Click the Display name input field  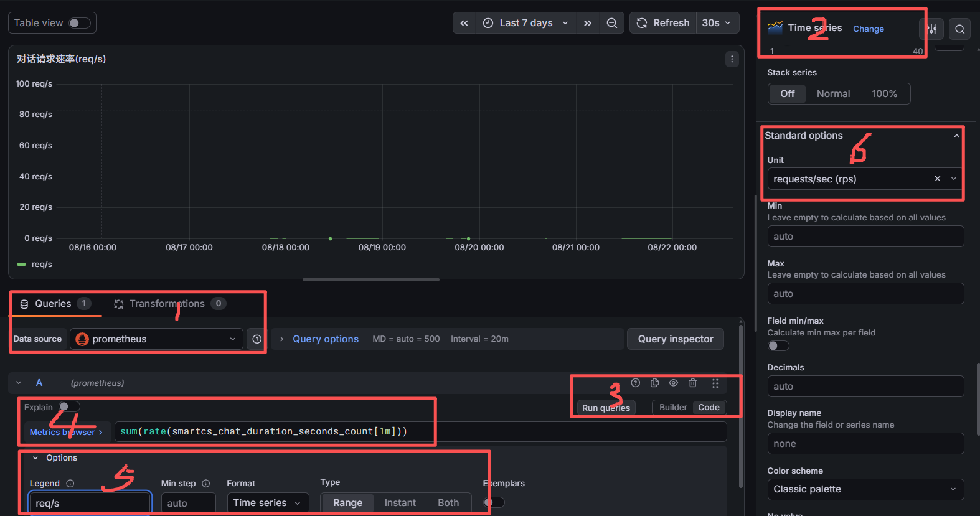(x=865, y=444)
